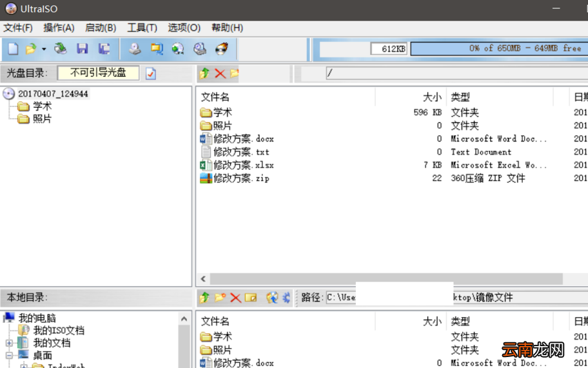The image size is (588, 368).
Task: Select 修改方案.docx in disc file list
Action: click(x=244, y=139)
